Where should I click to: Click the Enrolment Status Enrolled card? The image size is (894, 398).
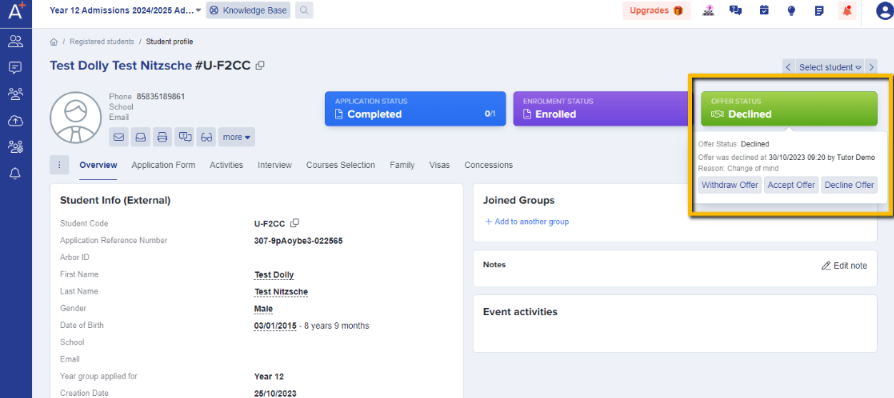(x=603, y=108)
